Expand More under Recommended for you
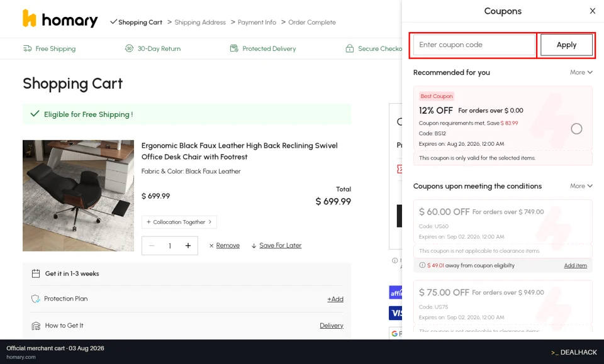Screen dimensions: 604x364 (581, 72)
